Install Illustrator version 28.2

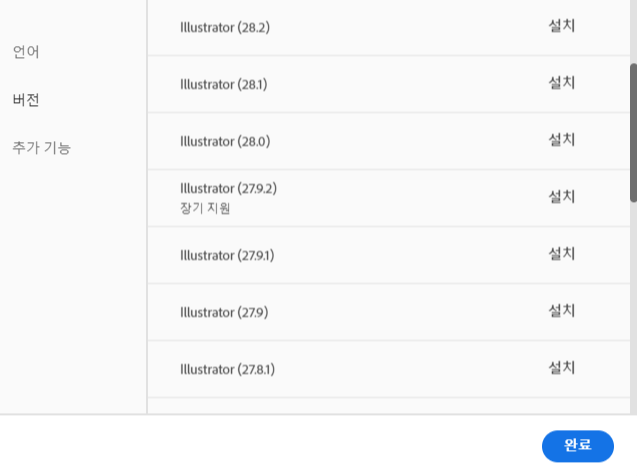point(561,26)
